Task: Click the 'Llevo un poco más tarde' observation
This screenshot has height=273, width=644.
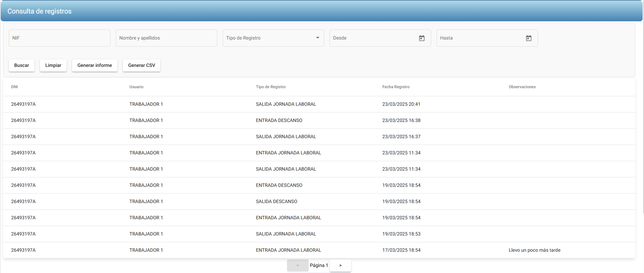Action: point(534,250)
